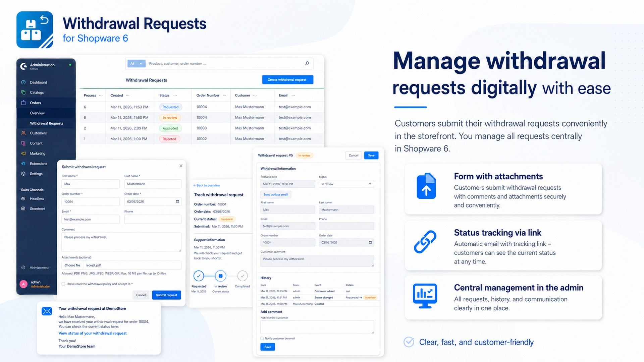Click the Submit request button
This screenshot has width=644, height=362.
166,295
